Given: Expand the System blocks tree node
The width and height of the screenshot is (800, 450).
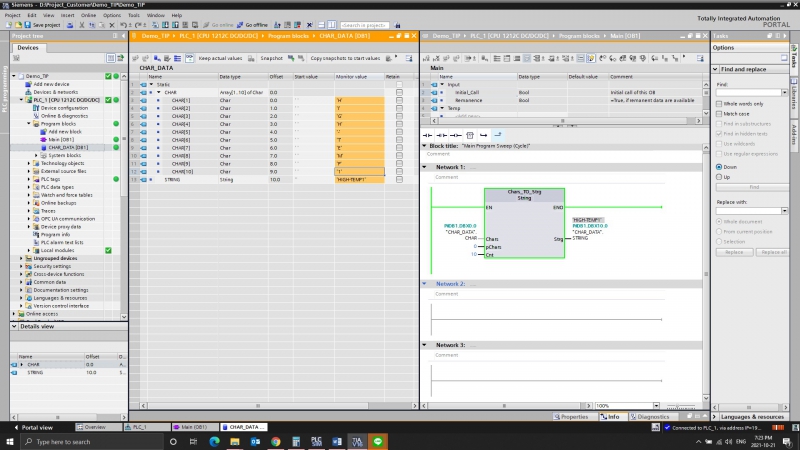Looking at the screenshot, I should tap(36, 155).
